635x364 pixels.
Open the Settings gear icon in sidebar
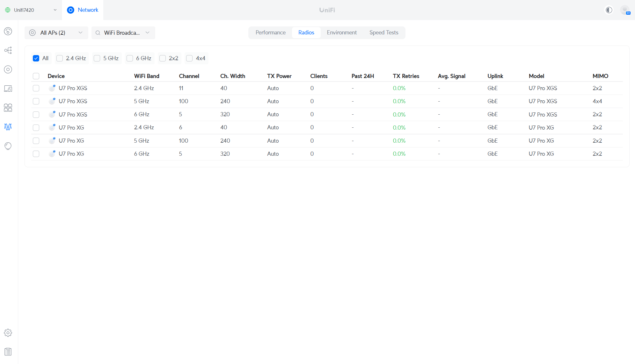(8, 333)
